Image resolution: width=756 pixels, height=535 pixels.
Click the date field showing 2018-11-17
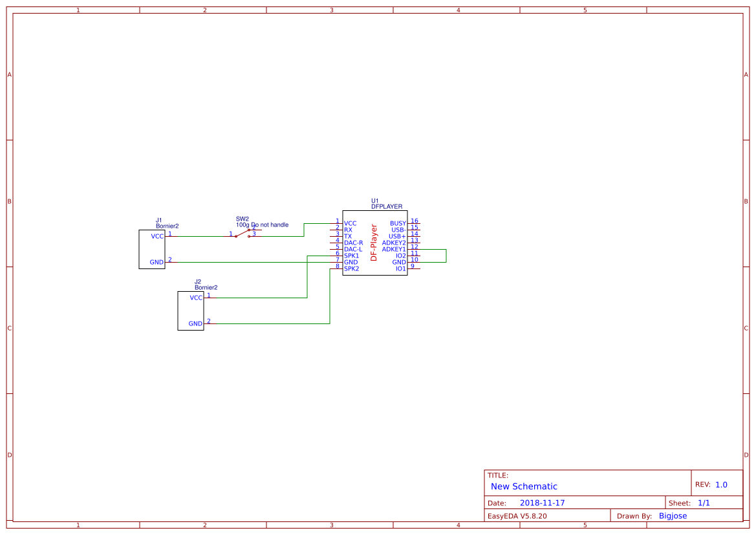click(543, 502)
